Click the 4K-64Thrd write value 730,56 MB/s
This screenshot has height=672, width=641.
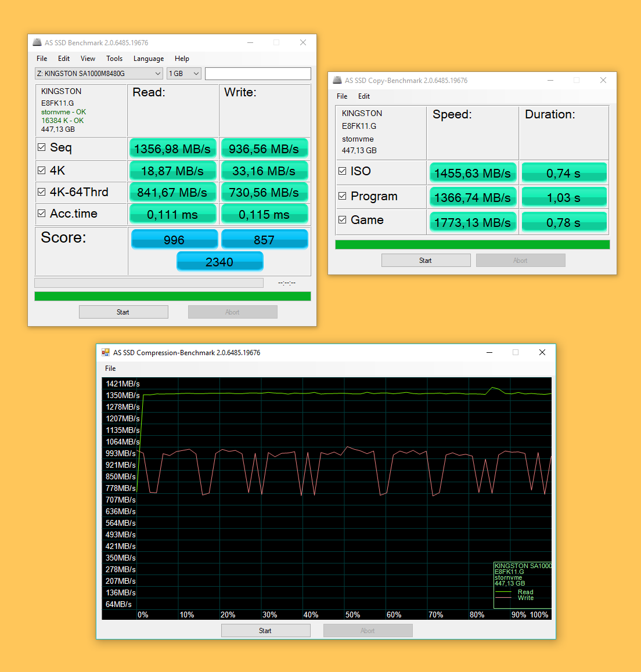tap(264, 193)
